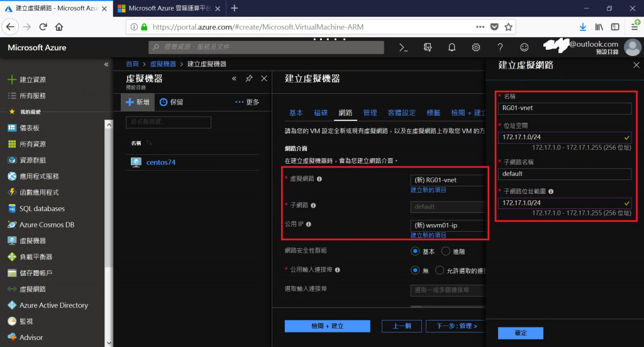Open portal settings gear
644x347 pixels.
[x=475, y=48]
